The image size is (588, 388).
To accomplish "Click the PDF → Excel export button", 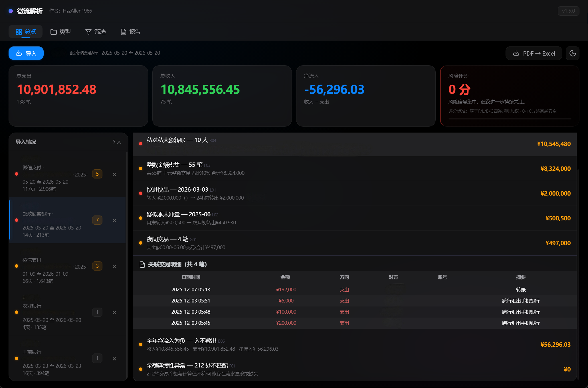I will [534, 53].
